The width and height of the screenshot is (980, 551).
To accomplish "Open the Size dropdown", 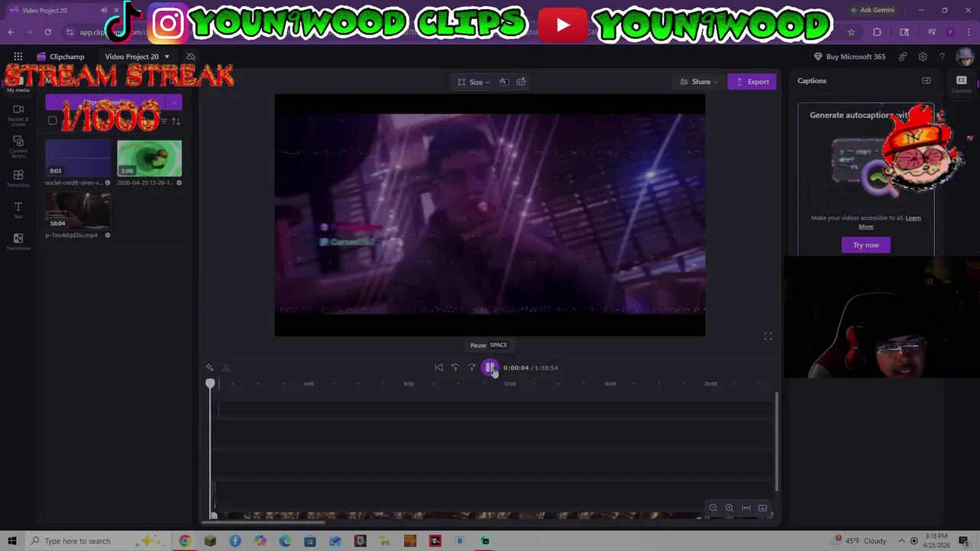I will click(475, 82).
